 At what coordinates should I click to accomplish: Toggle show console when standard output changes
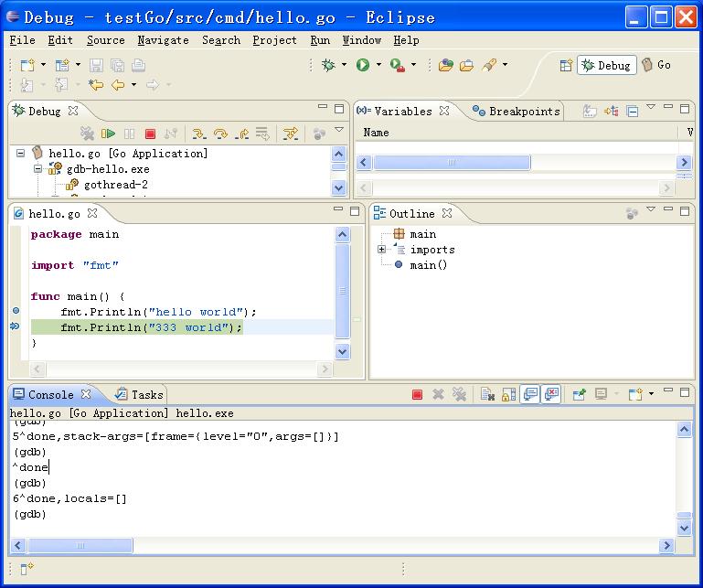[530, 395]
